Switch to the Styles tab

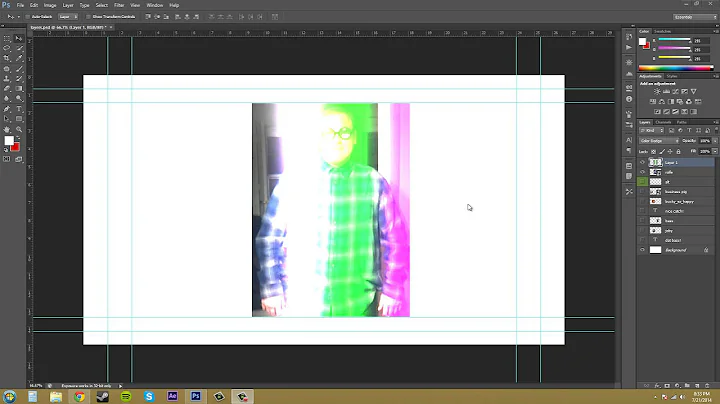(672, 76)
